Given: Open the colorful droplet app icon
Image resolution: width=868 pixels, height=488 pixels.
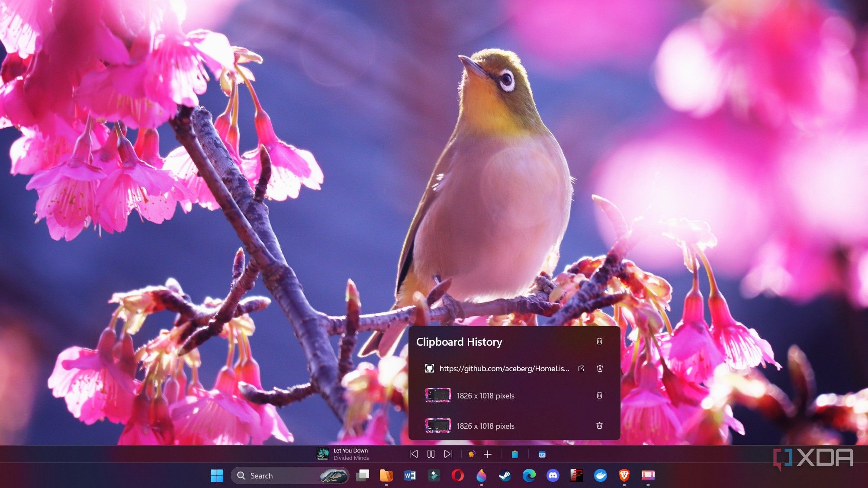Looking at the screenshot, I should [x=481, y=475].
